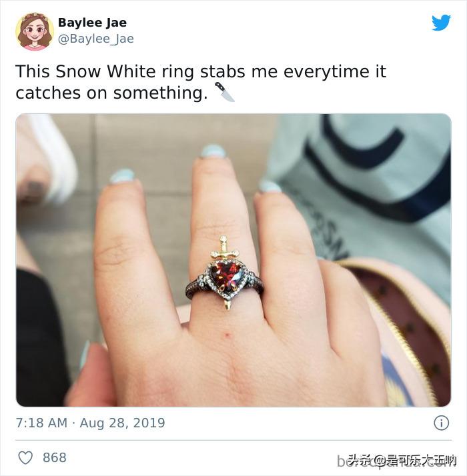Click the blue Twitter bird logo
This screenshot has height=476, width=467.
click(x=441, y=23)
